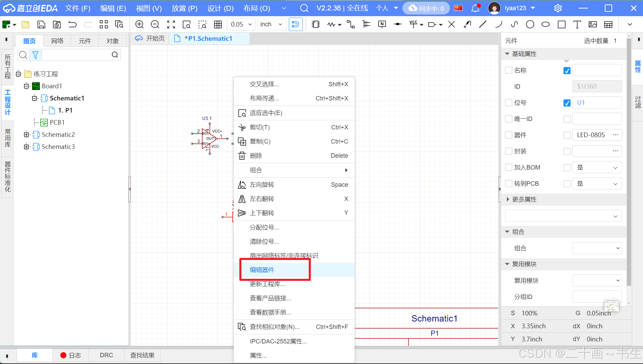643x364 pixels.
Task: Tick the left 位号 checkbox
Action: tap(509, 103)
